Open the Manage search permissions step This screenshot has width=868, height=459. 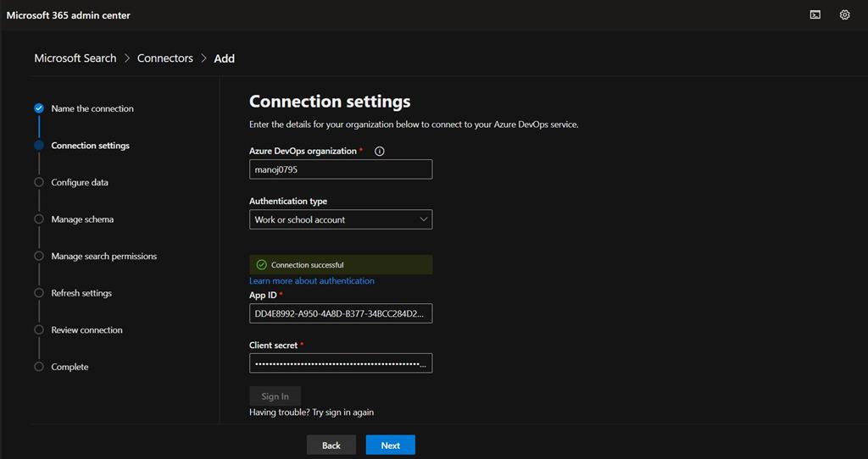pos(103,256)
